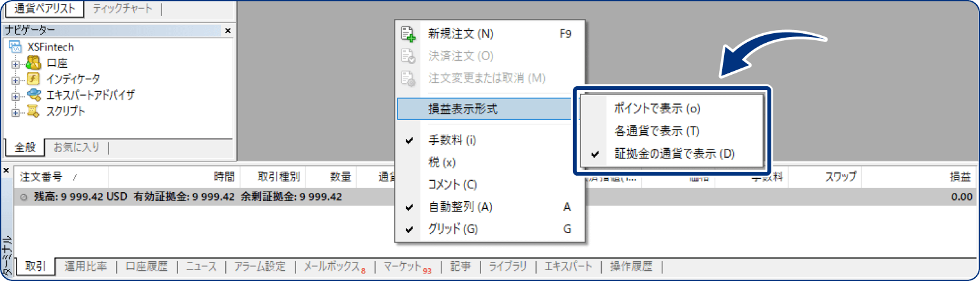Open the 口座履歴 terminal tab

click(x=147, y=266)
